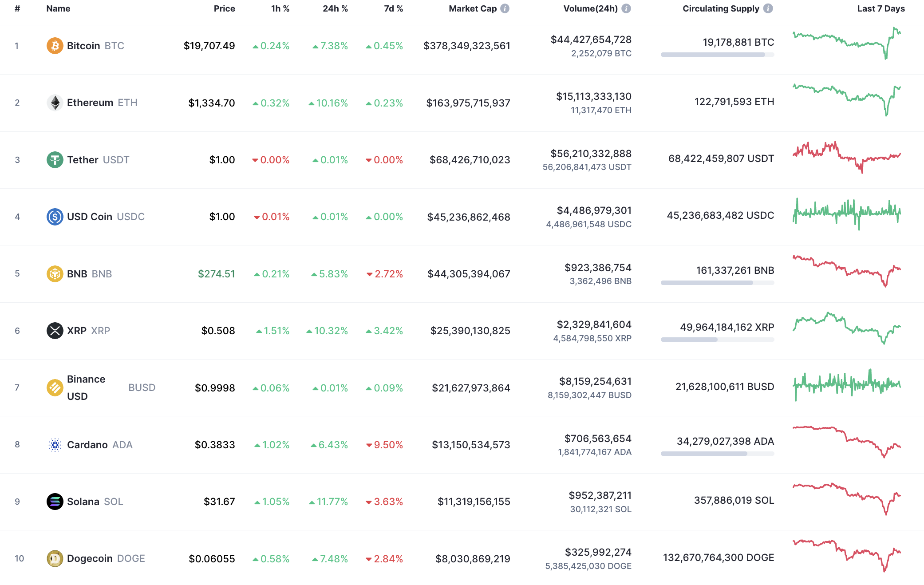Image resolution: width=924 pixels, height=585 pixels.
Task: Click the Solana logo icon
Action: coord(55,502)
